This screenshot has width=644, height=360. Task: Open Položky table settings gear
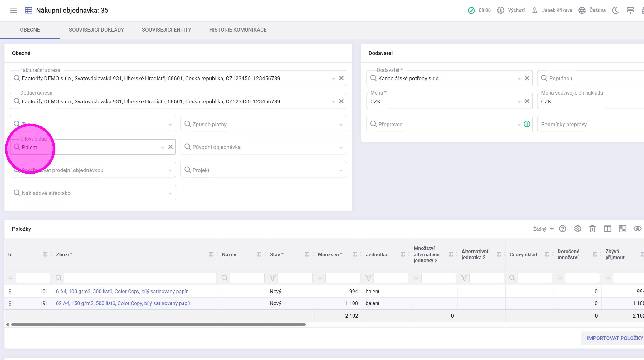[x=578, y=229]
